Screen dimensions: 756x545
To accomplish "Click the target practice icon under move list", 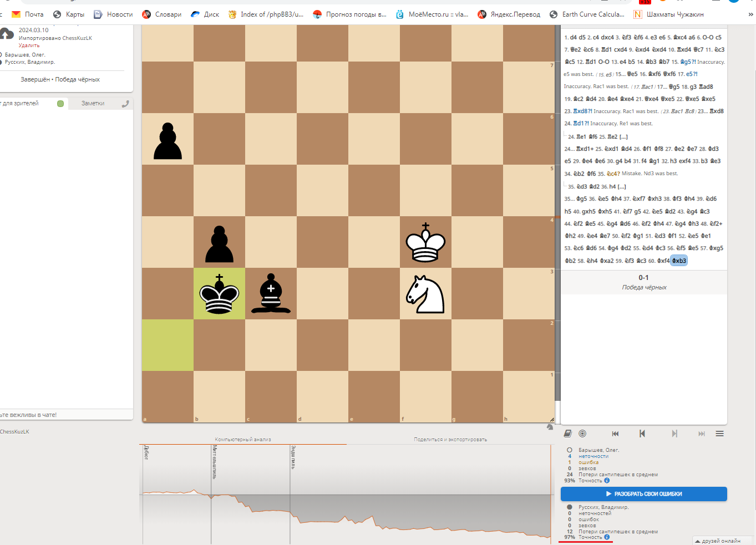I will [x=582, y=434].
